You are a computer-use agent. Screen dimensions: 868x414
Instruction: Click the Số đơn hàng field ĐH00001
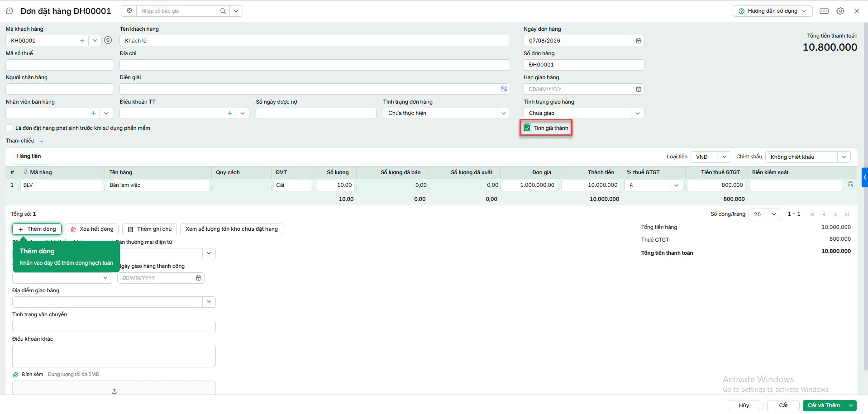click(x=584, y=65)
